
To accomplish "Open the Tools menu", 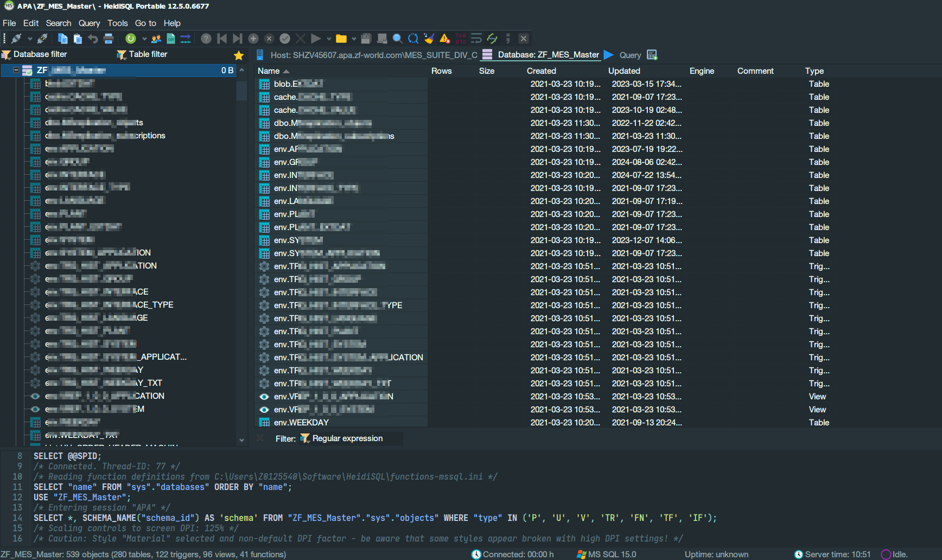I will pos(117,23).
